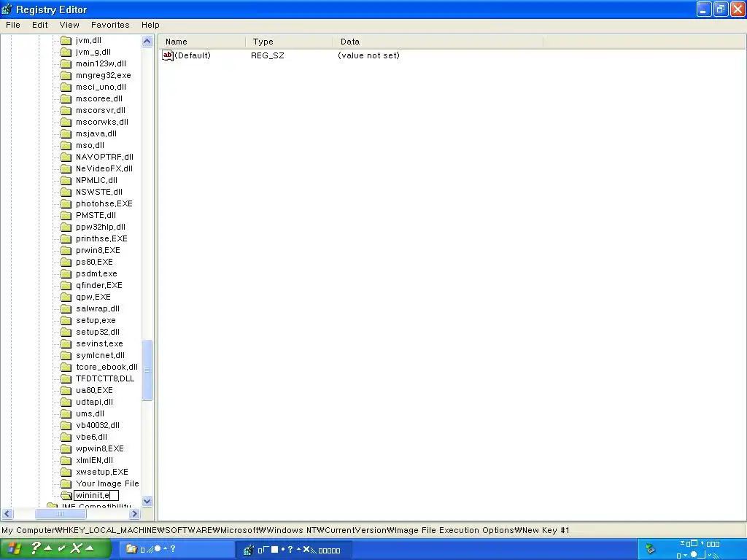The width and height of the screenshot is (747, 560).
Task: Click the folder icon for photohse.EXE
Action: pos(66,204)
